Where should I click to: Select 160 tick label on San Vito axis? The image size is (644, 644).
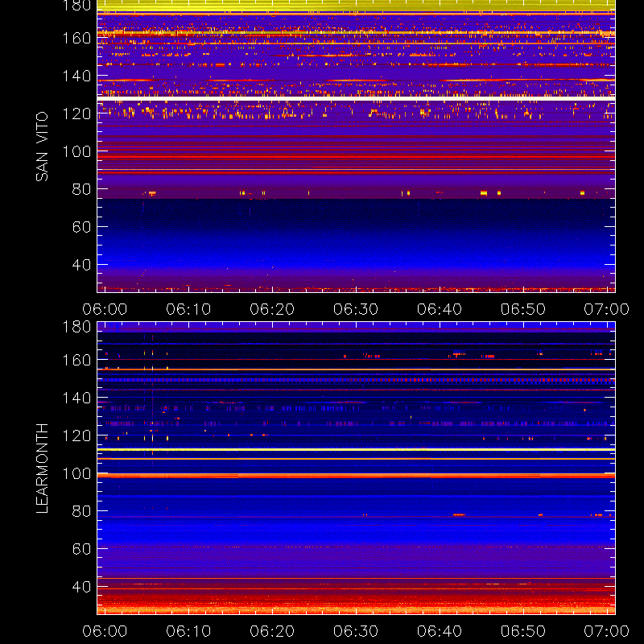click(x=76, y=38)
